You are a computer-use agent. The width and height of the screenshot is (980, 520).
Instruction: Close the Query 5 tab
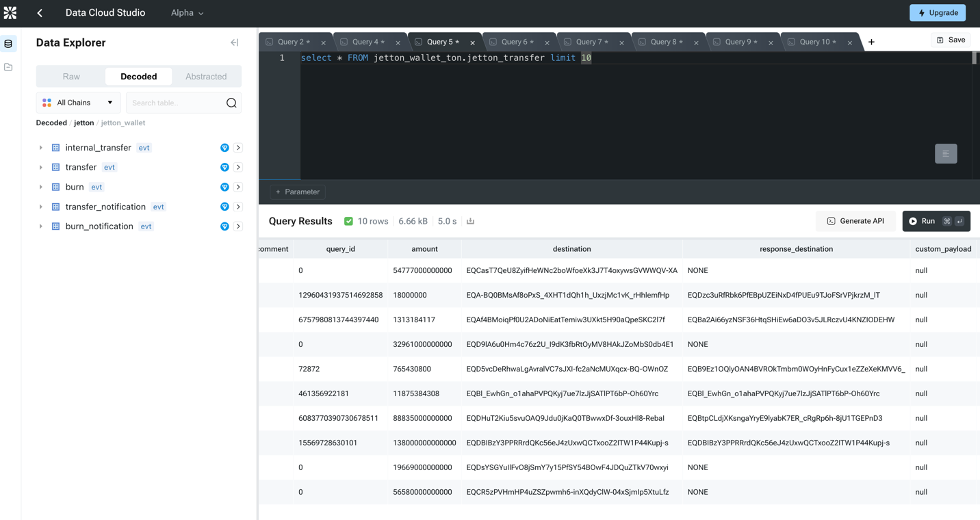point(472,42)
